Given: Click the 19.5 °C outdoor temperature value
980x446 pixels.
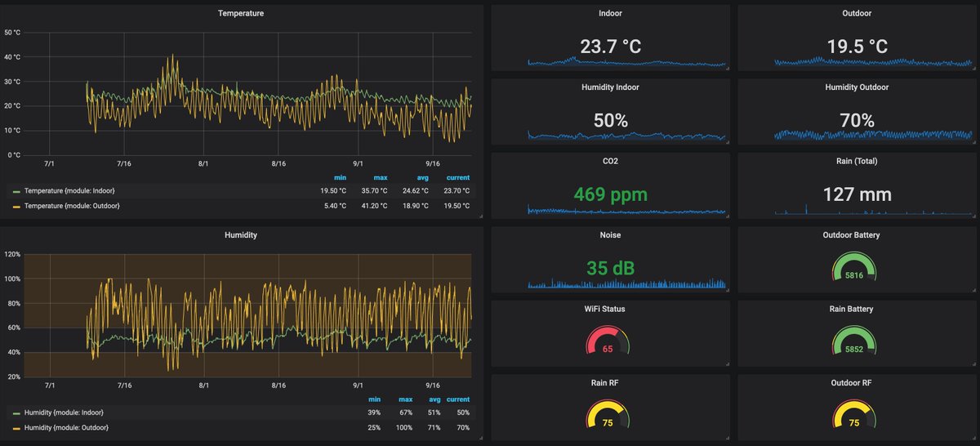Looking at the screenshot, I should click(x=857, y=47).
